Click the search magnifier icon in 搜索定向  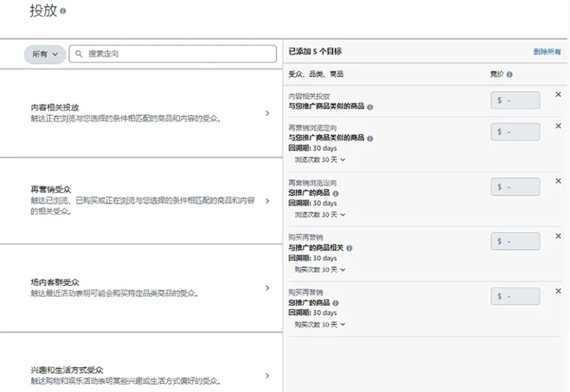pyautogui.click(x=79, y=54)
